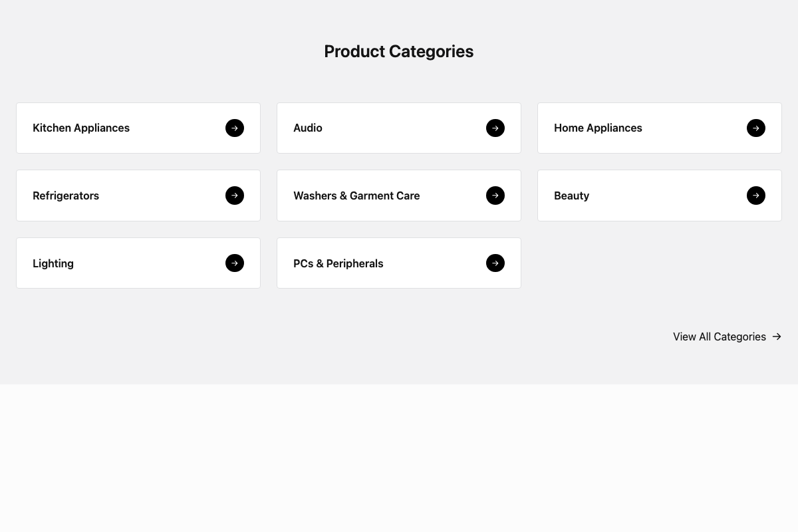Screen dimensions: 798x532
Task: Click the round arrow on Refrigerators card
Action: pos(235,196)
